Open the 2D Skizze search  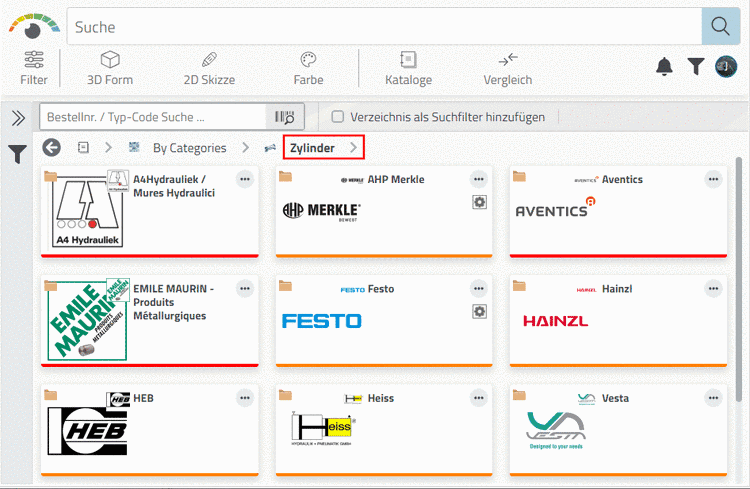coord(209,68)
